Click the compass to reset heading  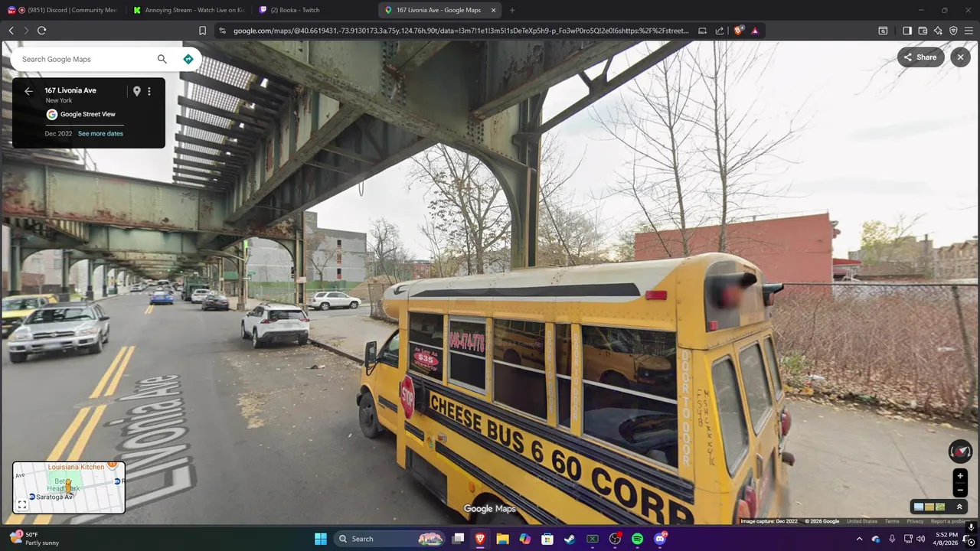(960, 451)
